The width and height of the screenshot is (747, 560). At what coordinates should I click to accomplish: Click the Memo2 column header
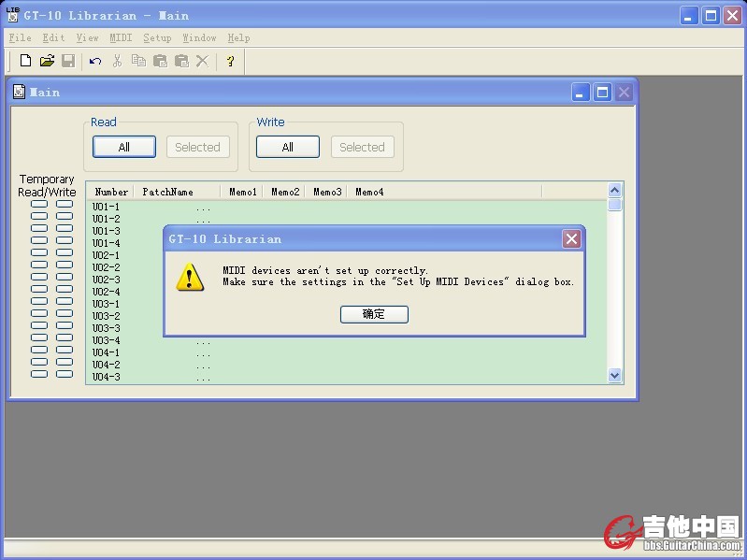tap(284, 192)
